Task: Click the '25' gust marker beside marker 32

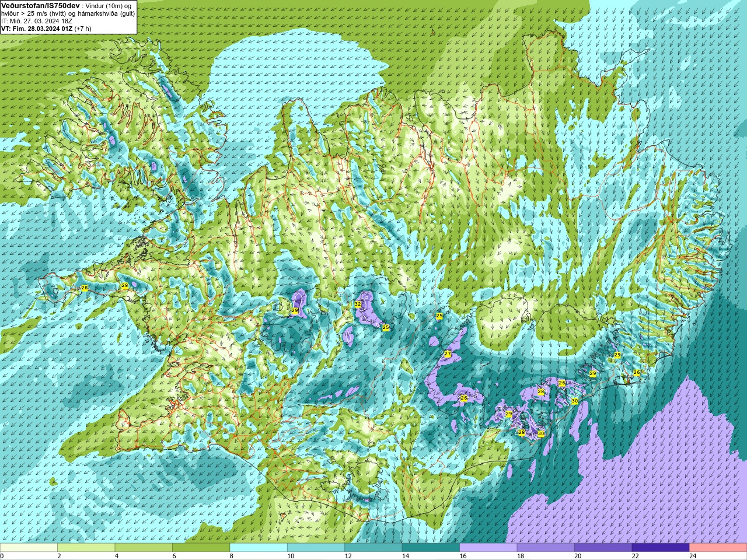Action: [386, 328]
